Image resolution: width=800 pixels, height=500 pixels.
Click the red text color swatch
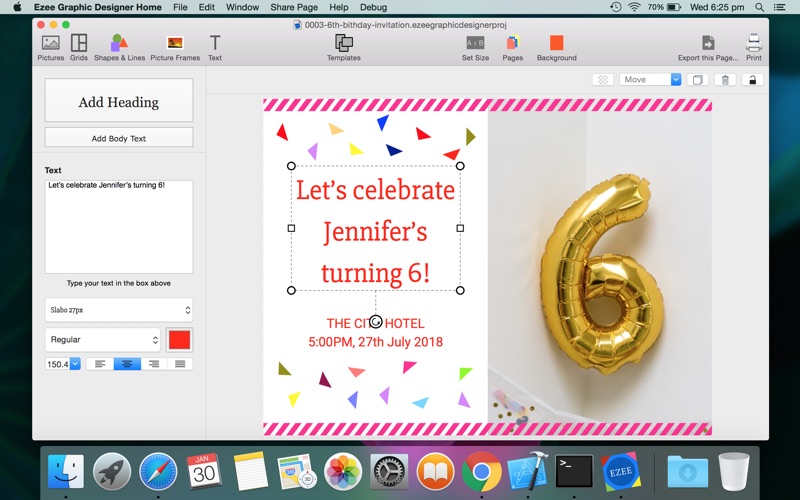(x=179, y=340)
